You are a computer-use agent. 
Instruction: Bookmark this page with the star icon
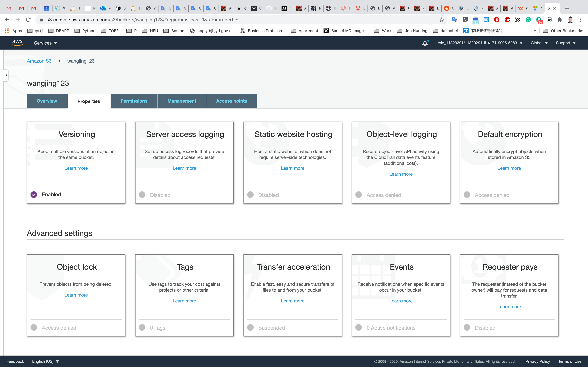pyautogui.click(x=441, y=20)
